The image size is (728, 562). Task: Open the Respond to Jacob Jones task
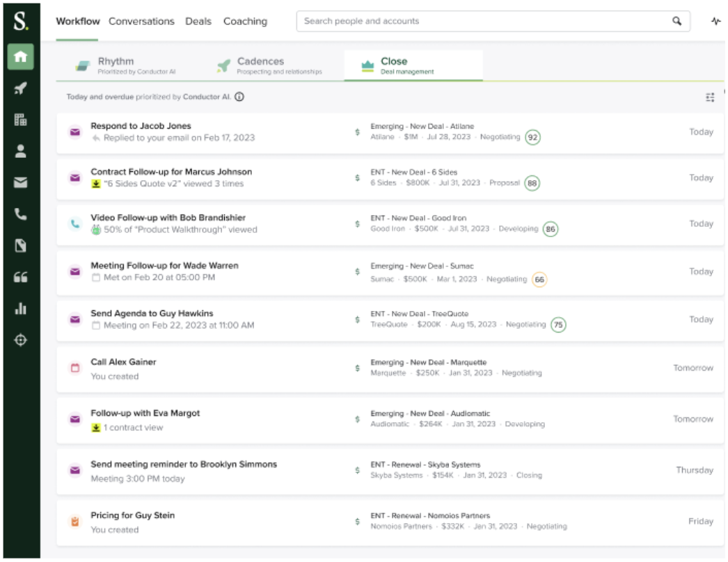click(x=141, y=127)
